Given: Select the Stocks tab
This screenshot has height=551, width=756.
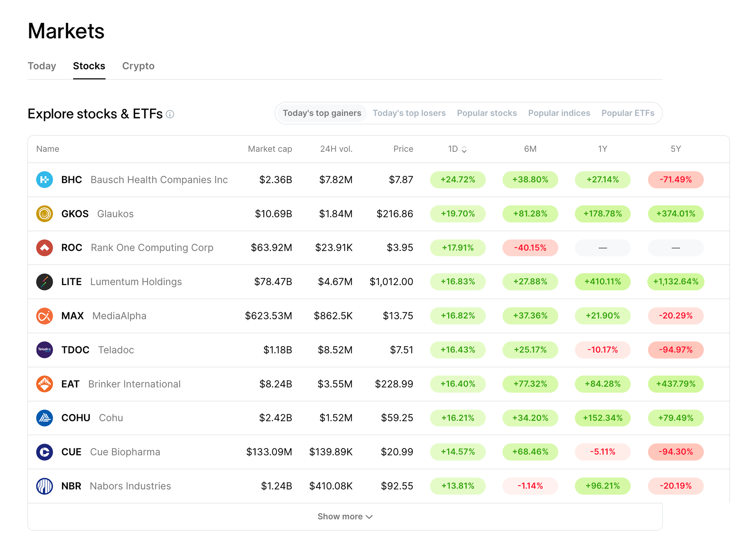Looking at the screenshot, I should tap(89, 66).
